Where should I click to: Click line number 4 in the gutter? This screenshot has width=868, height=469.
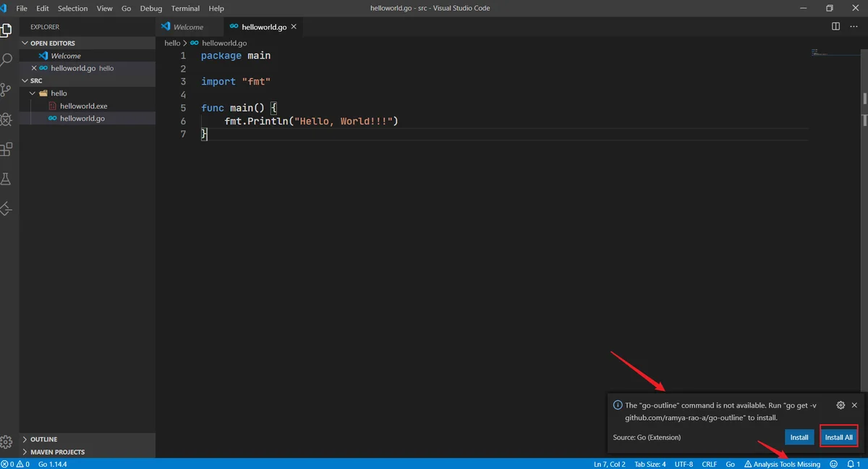183,95
